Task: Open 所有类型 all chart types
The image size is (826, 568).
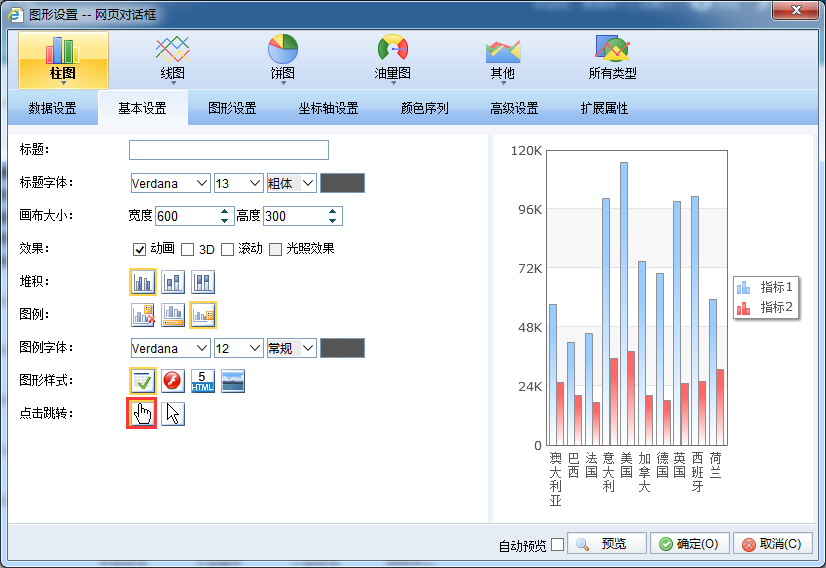Action: [612, 58]
